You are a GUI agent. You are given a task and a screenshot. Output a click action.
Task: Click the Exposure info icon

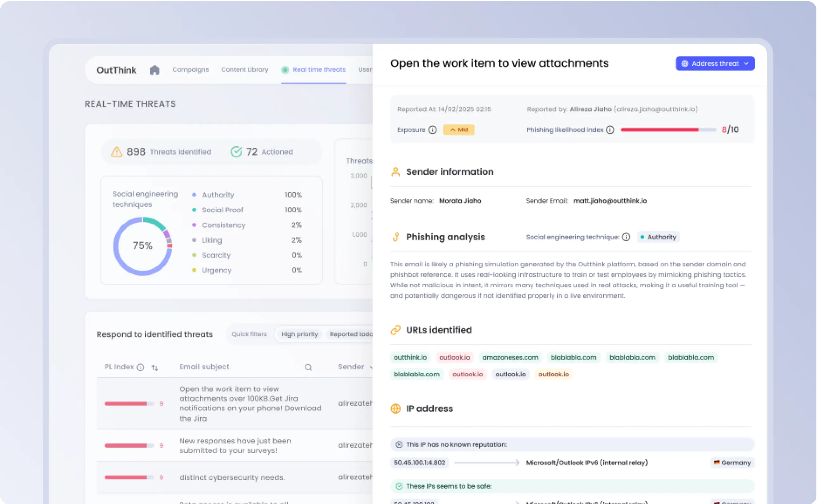tap(432, 130)
